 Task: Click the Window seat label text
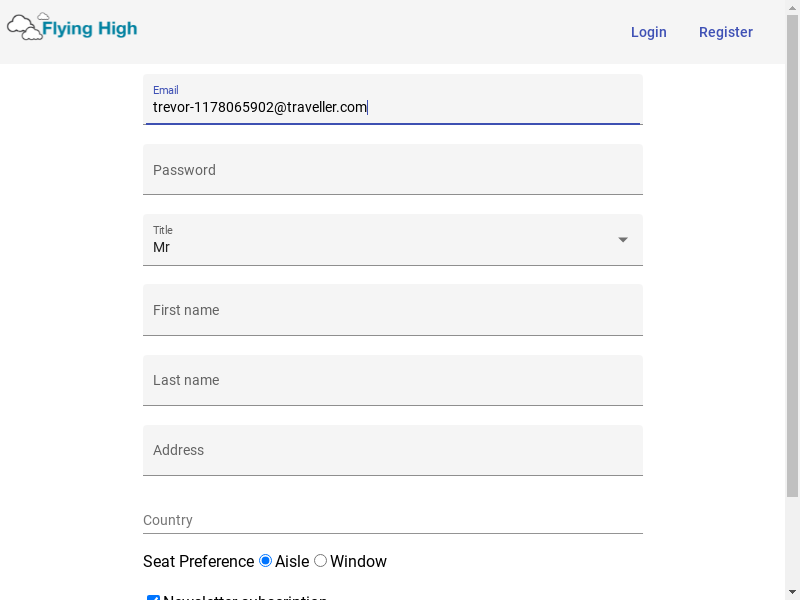pos(358,562)
